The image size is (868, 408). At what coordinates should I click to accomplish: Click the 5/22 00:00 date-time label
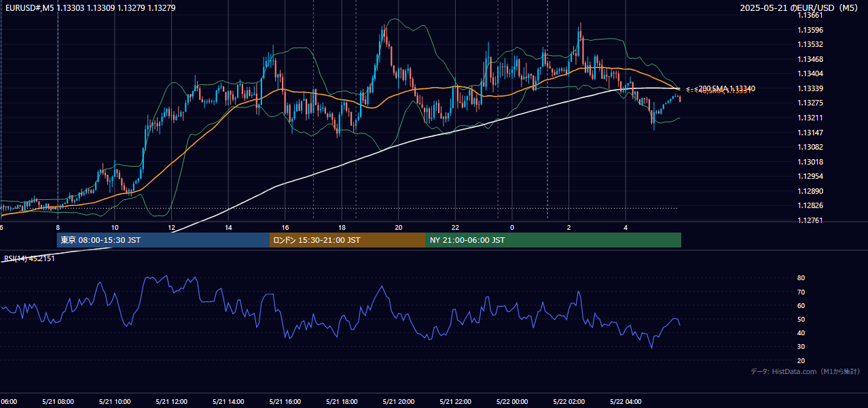pos(512,402)
